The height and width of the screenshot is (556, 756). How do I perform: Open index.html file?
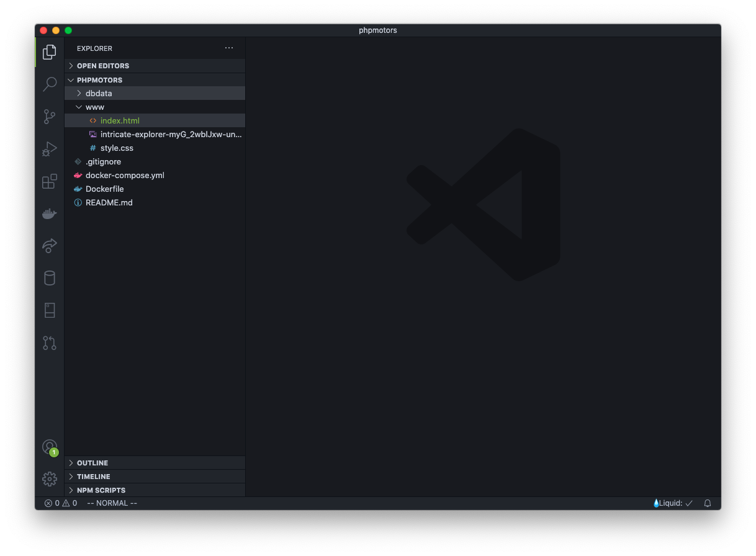(x=155, y=120)
